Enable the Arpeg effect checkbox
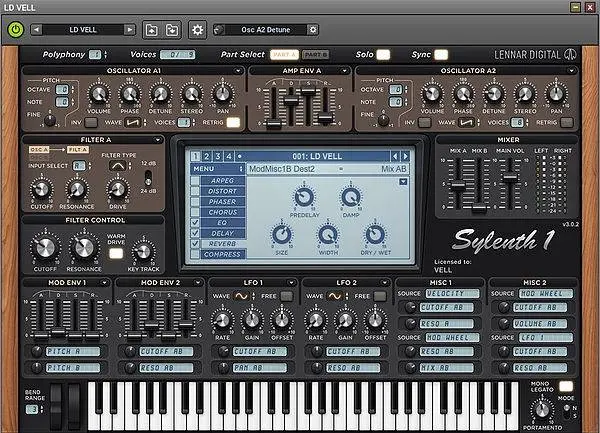The image size is (600, 433). click(195, 181)
